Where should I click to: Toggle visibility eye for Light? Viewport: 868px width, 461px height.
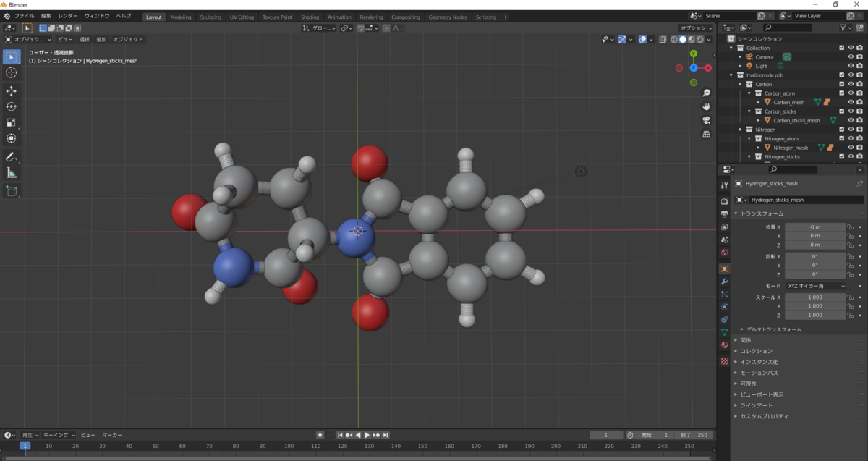click(x=851, y=66)
